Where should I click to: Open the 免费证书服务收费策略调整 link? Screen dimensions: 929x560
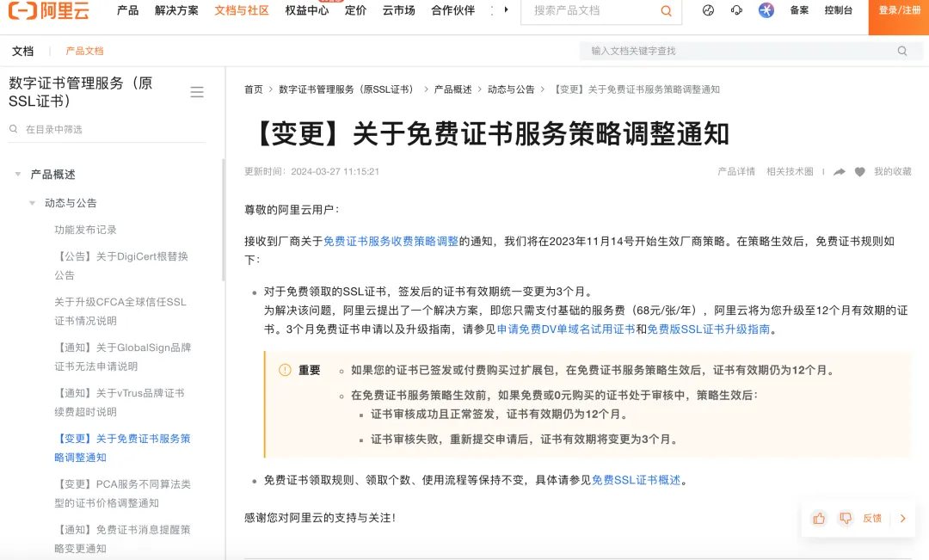coord(391,241)
